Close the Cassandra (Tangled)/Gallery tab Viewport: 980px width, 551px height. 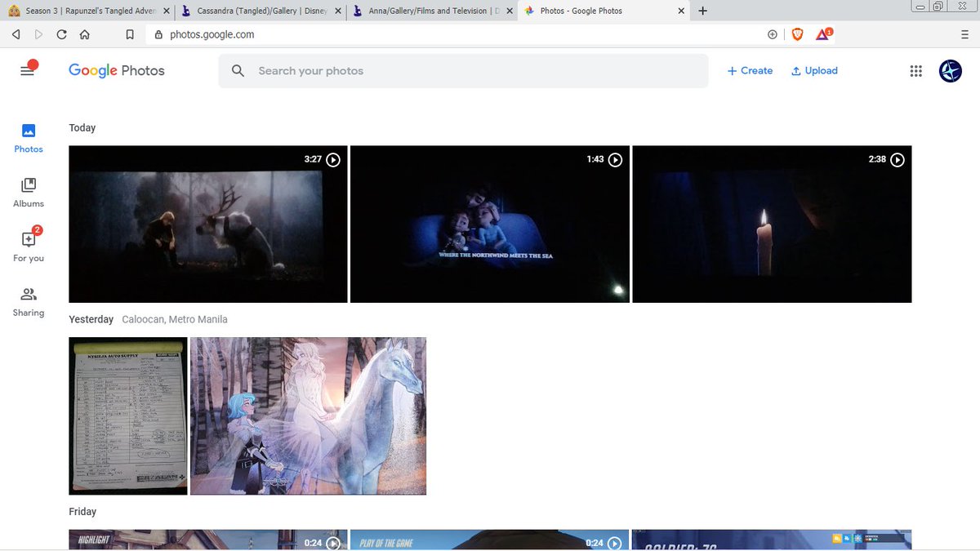pos(337,11)
